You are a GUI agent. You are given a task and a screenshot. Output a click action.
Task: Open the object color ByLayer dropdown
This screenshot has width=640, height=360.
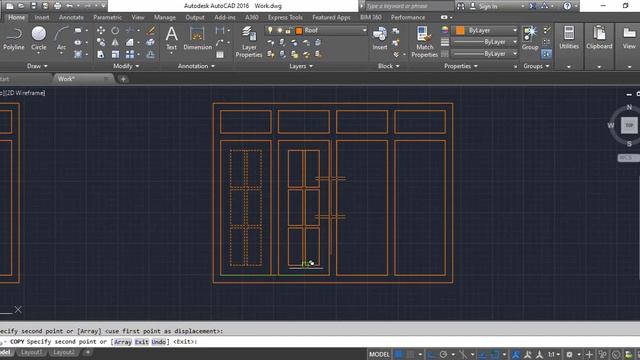pos(515,30)
